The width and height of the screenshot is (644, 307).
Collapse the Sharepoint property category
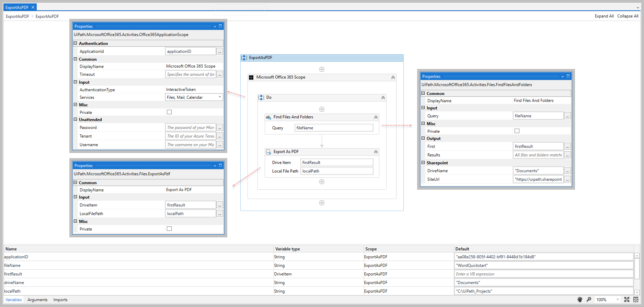point(423,163)
